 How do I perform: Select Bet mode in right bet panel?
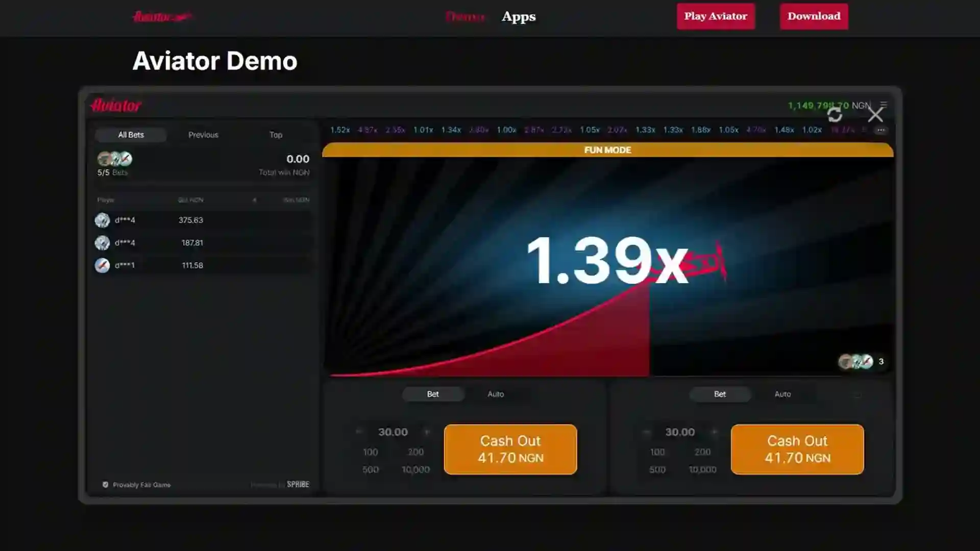[x=720, y=394]
